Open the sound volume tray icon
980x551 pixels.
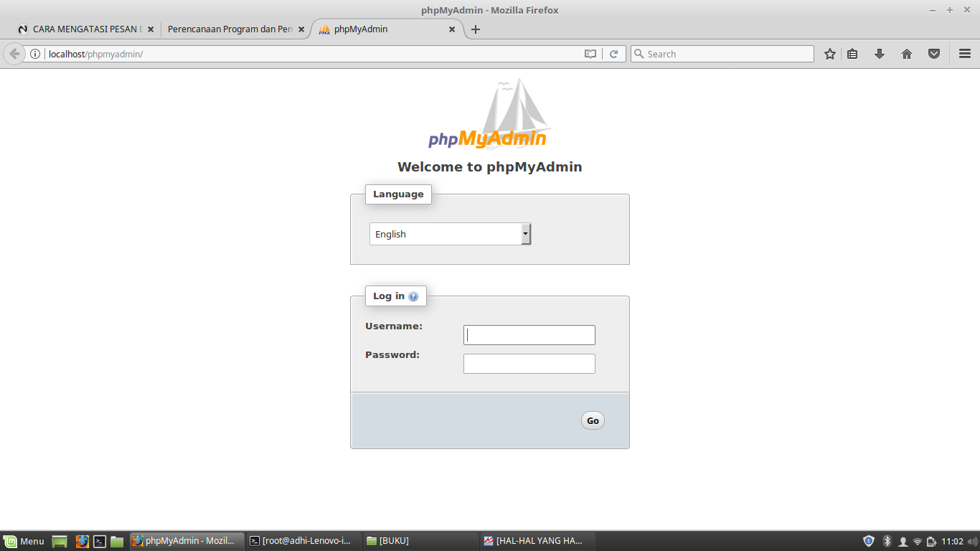click(x=971, y=541)
